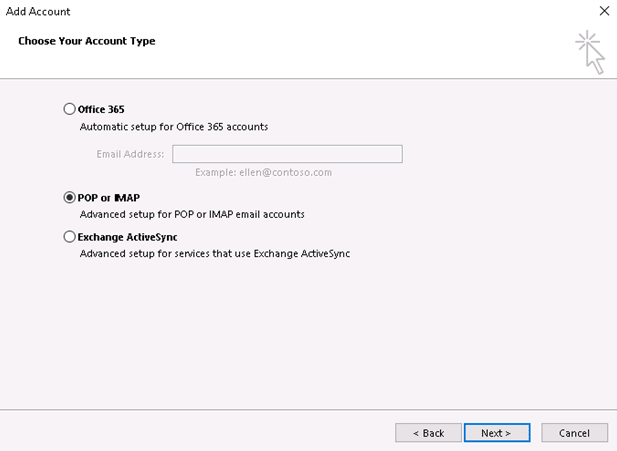The height and width of the screenshot is (451, 617).
Task: Select the Office 365 radio button
Action: tap(69, 109)
